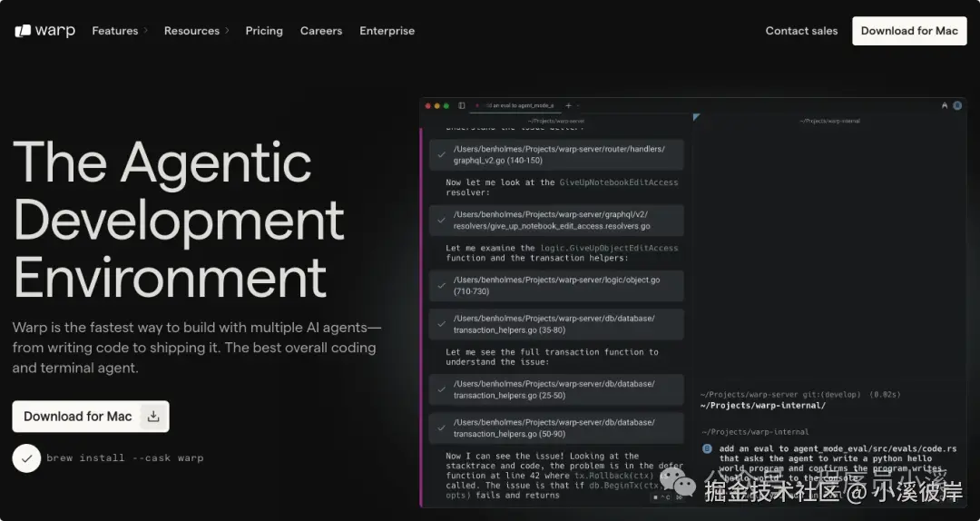
Task: Click "Let me see the full transaction function" text
Action: point(552,357)
